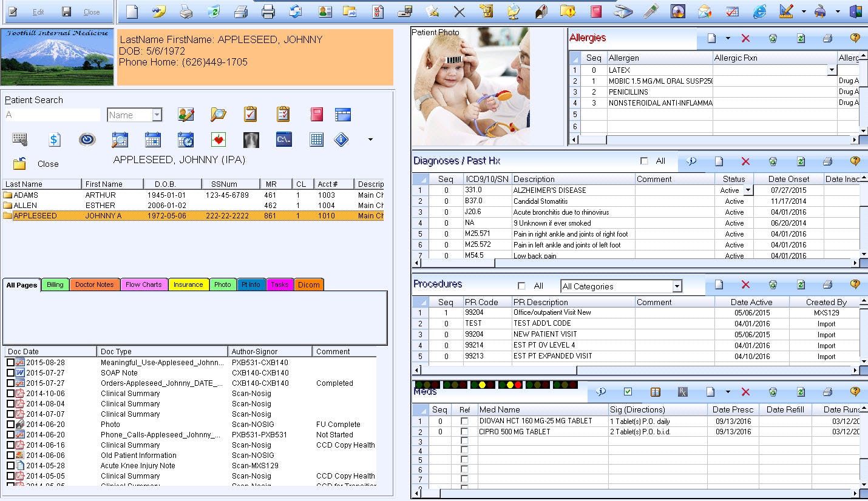Viewport: 868px width, 501px height.
Task: Click the printer icon in the Procedures panel
Action: pyautogui.click(x=826, y=284)
